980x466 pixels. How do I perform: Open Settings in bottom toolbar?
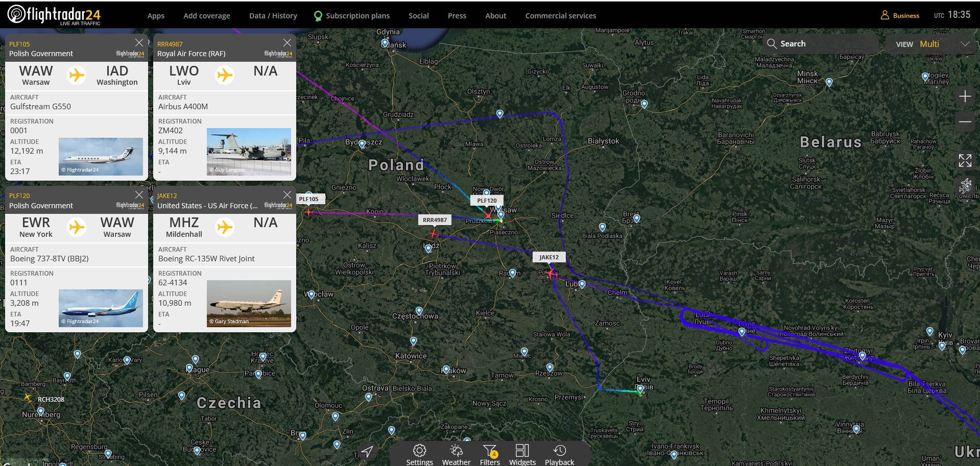pos(419,454)
